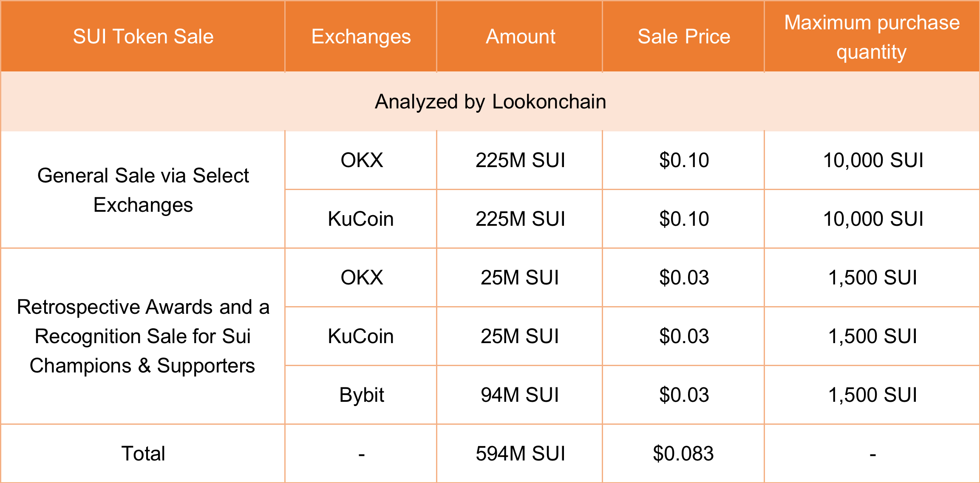Click the $0.083 average price cell
The height and width of the screenshot is (483, 980).
click(683, 454)
